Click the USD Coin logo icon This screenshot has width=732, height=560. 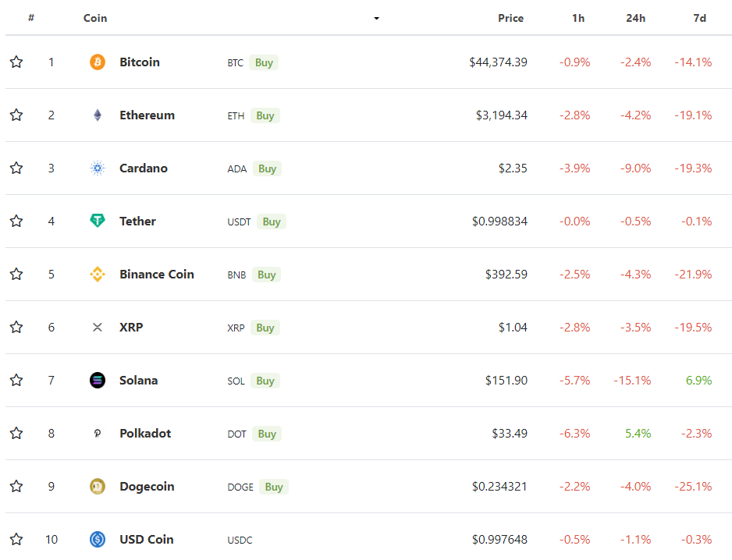(x=97, y=540)
